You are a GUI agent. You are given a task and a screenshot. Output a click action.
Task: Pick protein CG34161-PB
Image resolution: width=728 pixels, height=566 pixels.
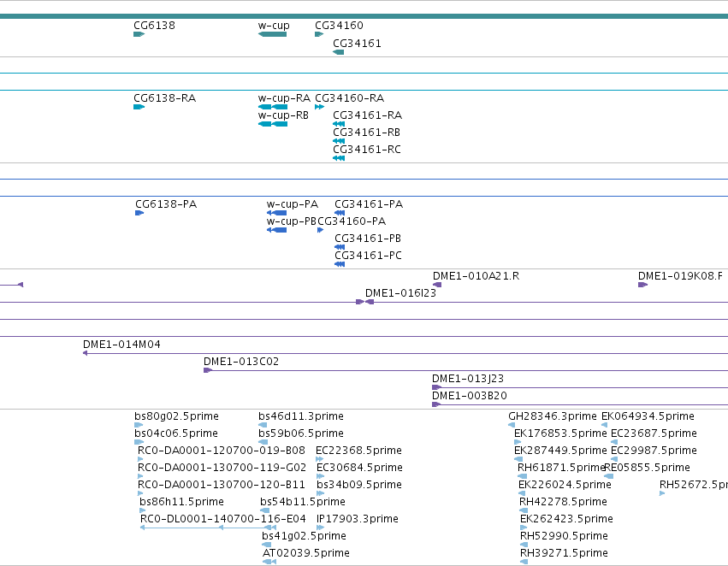tap(368, 239)
